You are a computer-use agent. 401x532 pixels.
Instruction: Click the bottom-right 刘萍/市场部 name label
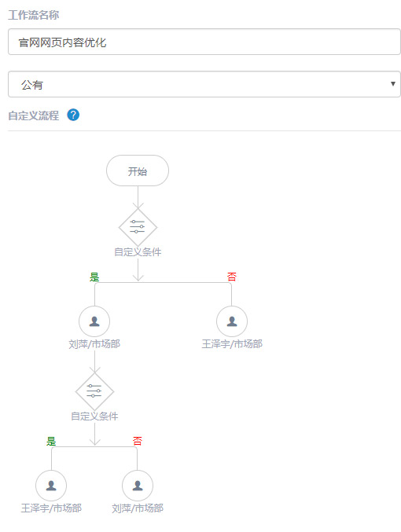[138, 508]
